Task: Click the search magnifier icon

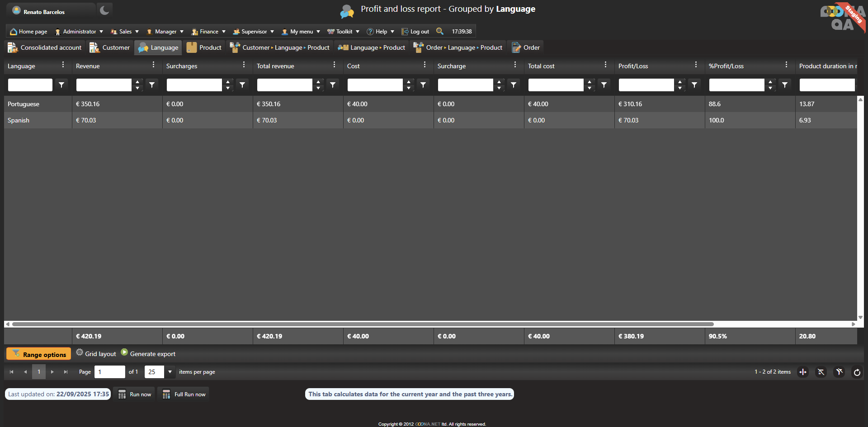Action: pos(439,31)
